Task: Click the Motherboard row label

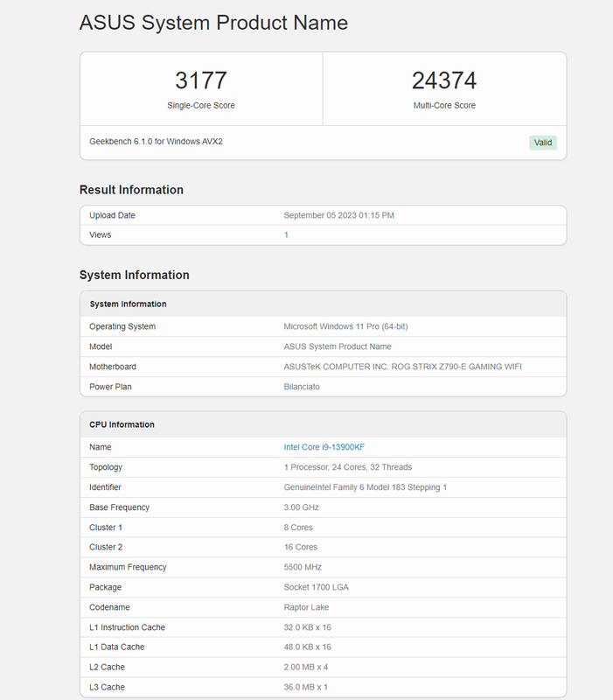Action: (113, 367)
